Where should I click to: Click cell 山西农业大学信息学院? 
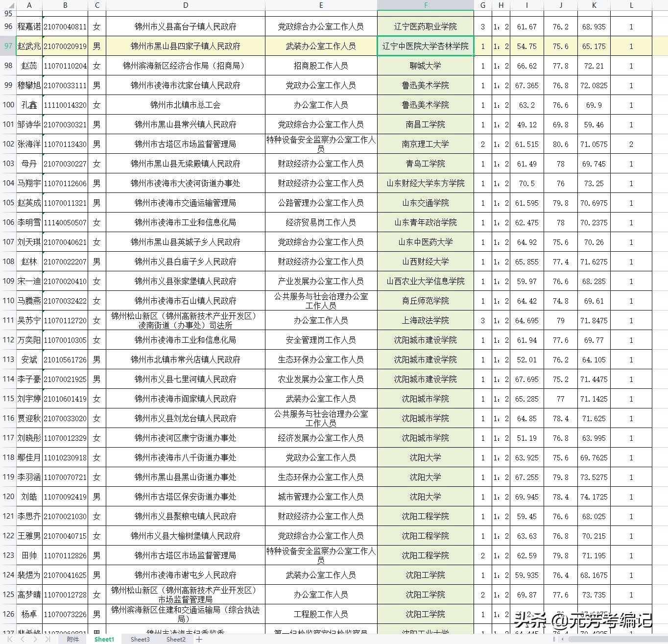coord(426,281)
